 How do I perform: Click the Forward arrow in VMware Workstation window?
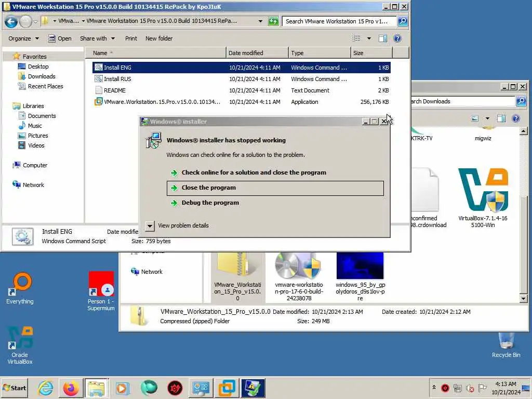(25, 22)
